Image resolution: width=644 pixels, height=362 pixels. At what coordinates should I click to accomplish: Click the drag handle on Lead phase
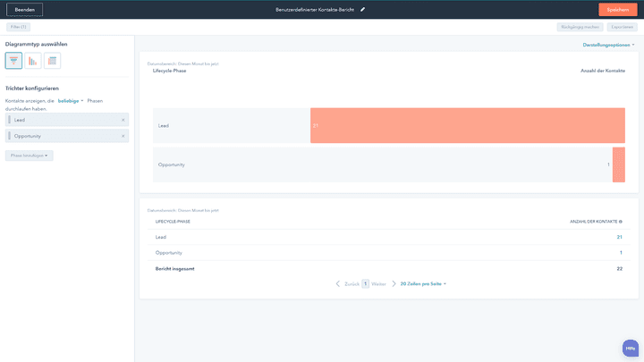pos(9,119)
